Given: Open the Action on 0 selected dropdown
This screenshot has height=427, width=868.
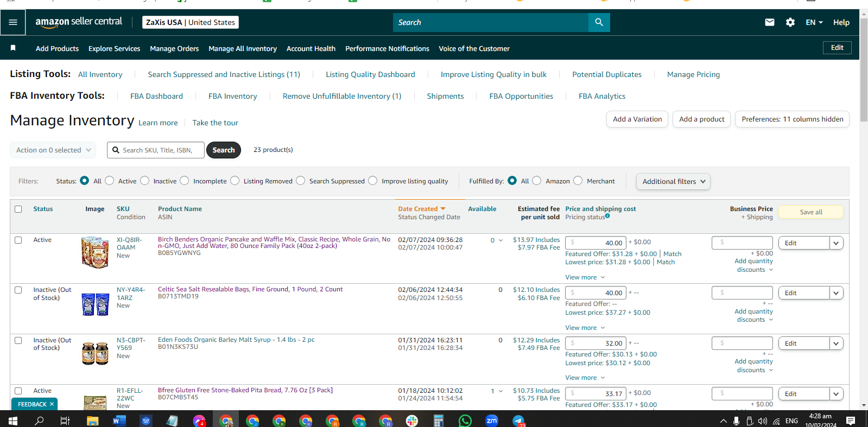Looking at the screenshot, I should [x=53, y=150].
